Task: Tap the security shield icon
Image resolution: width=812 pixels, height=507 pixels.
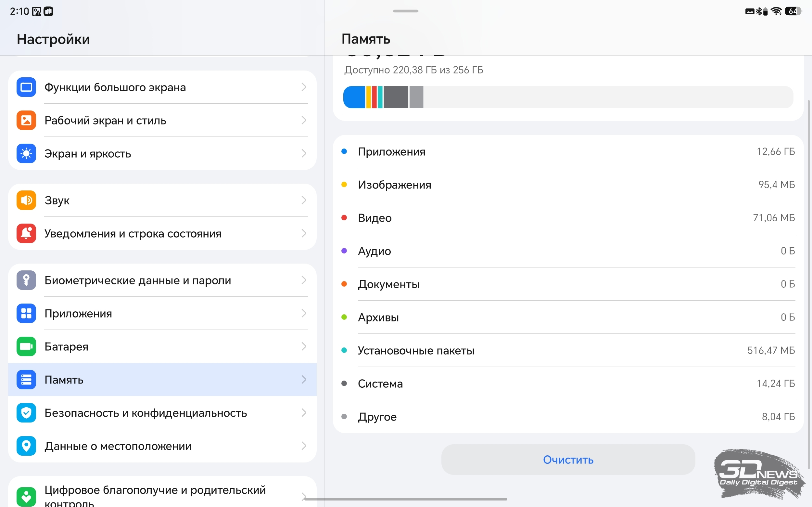Action: point(26,413)
